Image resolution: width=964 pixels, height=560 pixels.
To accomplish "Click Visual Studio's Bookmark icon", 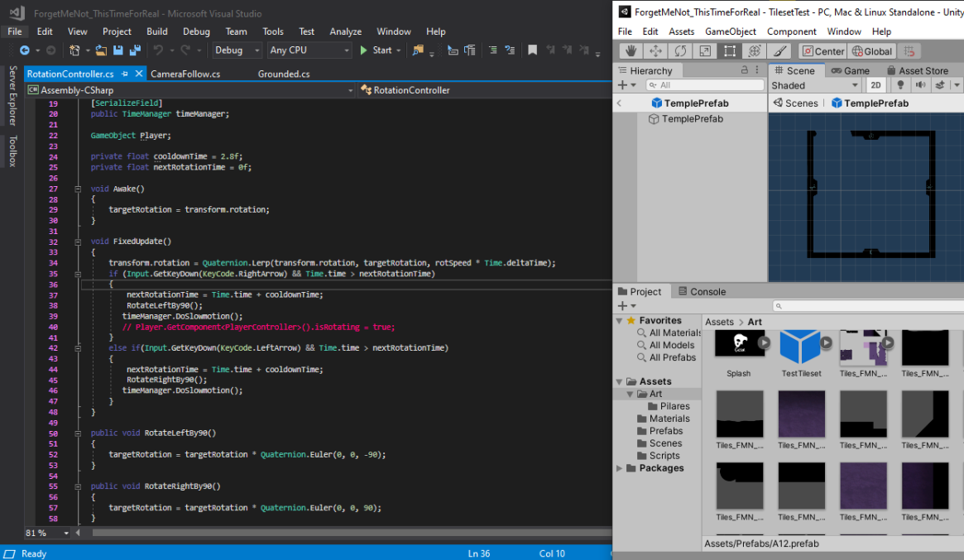I will (x=532, y=50).
